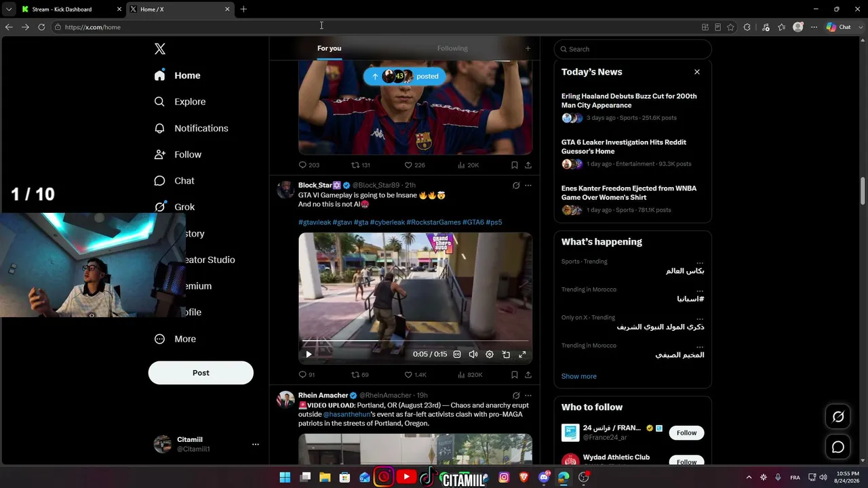Expand the browser tab search dropdown
This screenshot has width=868, height=488.
(8, 9)
